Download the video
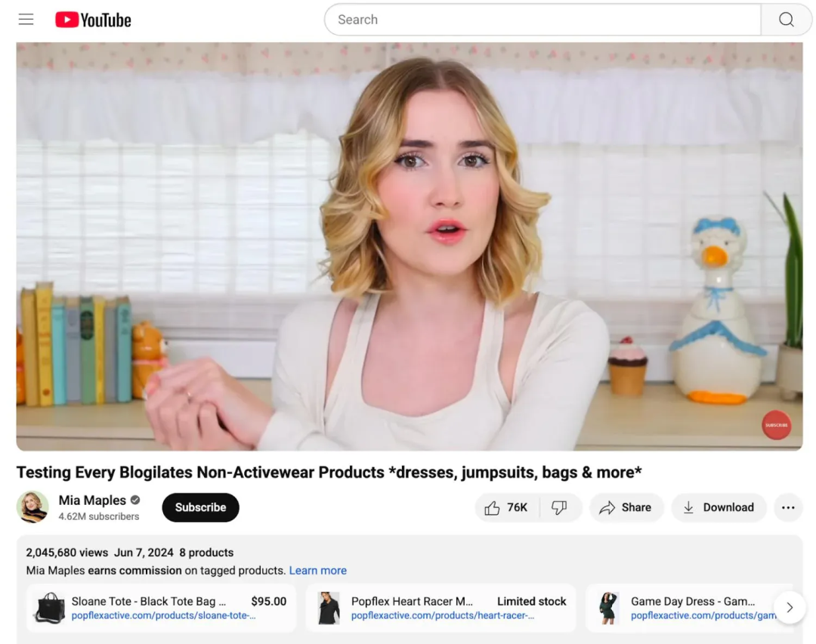Viewport: 816px width, 644px height. [x=719, y=508]
